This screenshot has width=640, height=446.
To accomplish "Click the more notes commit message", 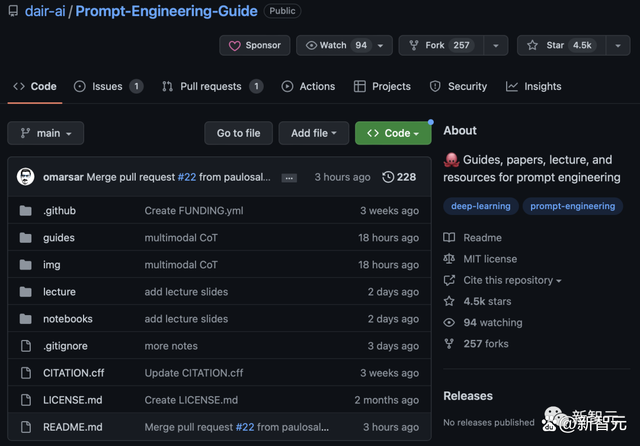I will [171, 346].
